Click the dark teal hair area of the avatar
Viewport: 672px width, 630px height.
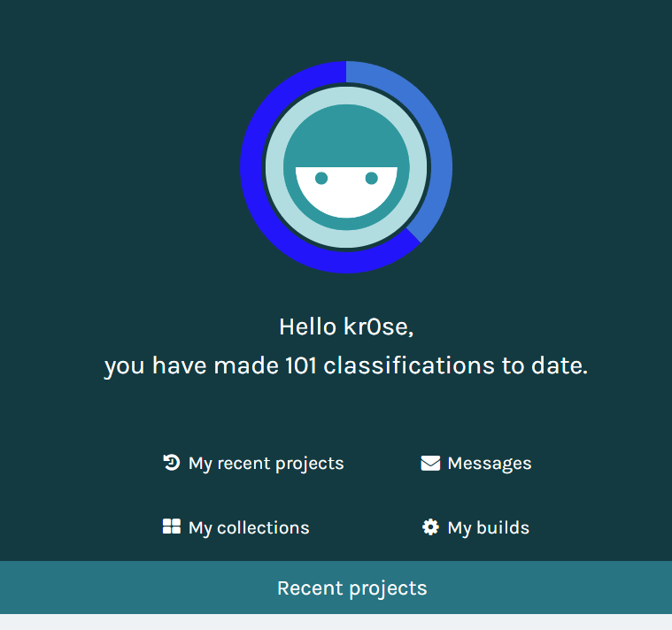coord(346,134)
